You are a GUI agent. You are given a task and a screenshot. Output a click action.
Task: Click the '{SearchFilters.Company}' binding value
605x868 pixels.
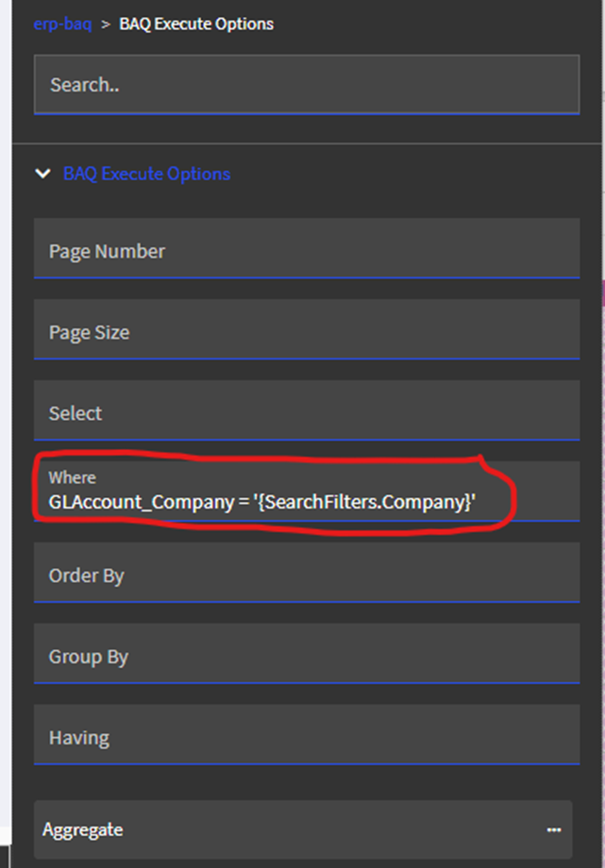click(364, 503)
